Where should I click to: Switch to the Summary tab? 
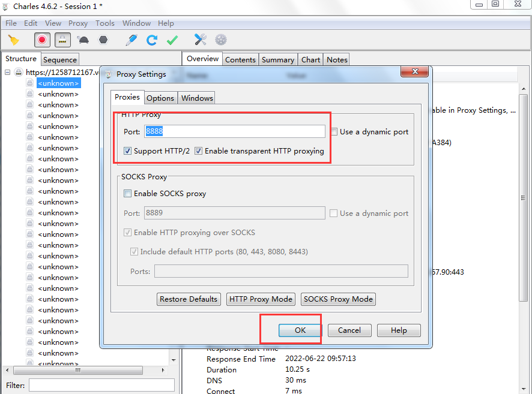pos(278,59)
